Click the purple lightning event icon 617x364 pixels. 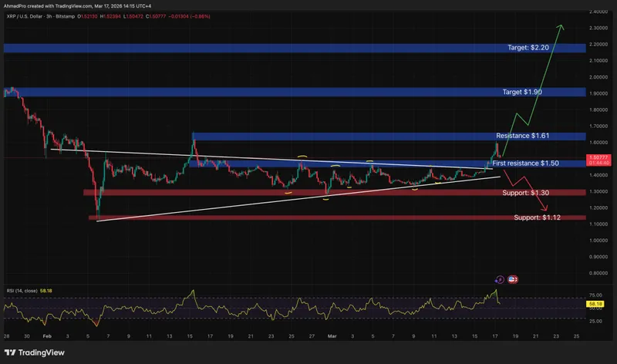tap(500, 278)
